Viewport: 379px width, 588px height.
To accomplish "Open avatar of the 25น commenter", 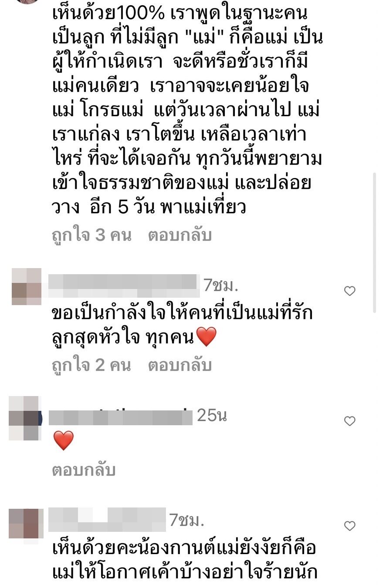I will [25, 418].
